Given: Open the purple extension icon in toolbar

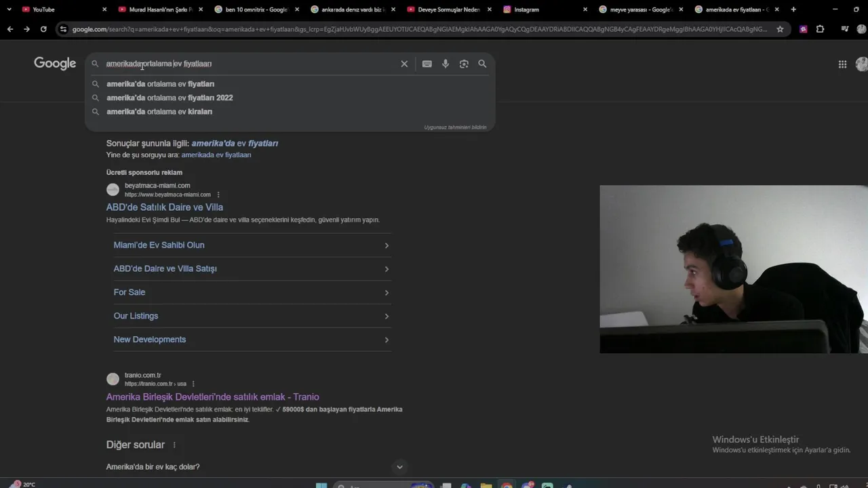Looking at the screenshot, I should 804,29.
